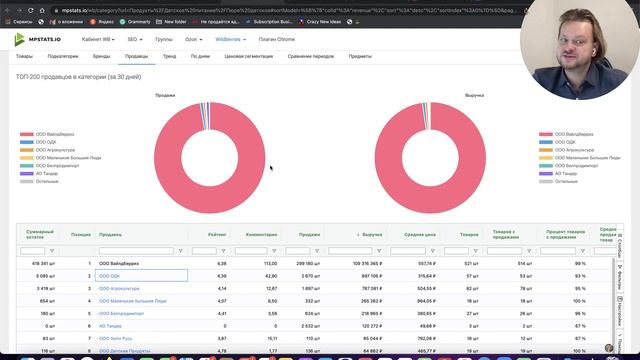The image size is (640, 360).
Task: Open the Фильтры side panel
Action: coord(620,278)
